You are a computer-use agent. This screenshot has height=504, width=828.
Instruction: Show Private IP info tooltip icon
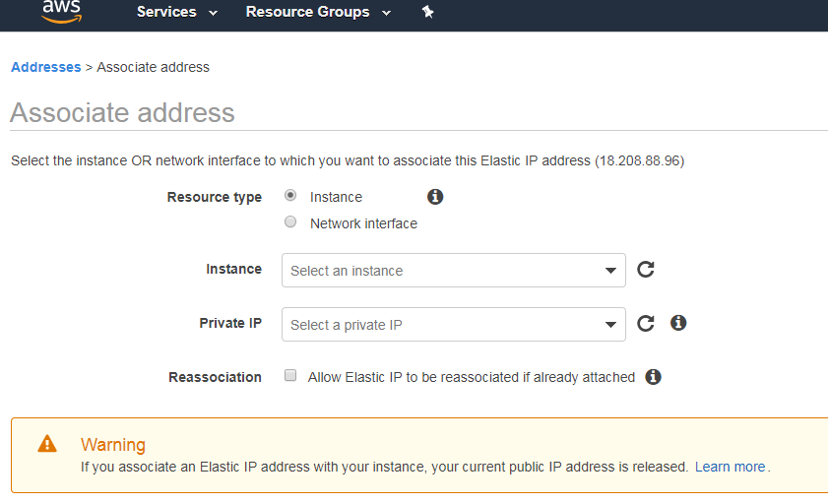678,323
